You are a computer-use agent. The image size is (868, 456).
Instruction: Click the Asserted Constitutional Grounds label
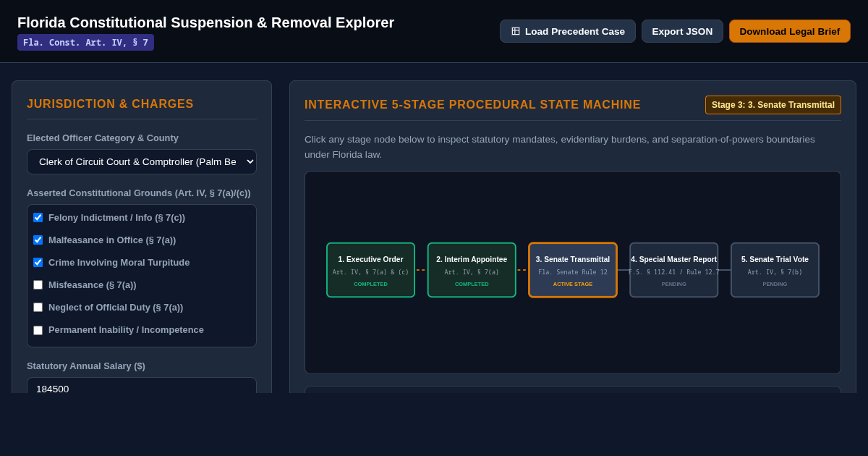point(139,193)
